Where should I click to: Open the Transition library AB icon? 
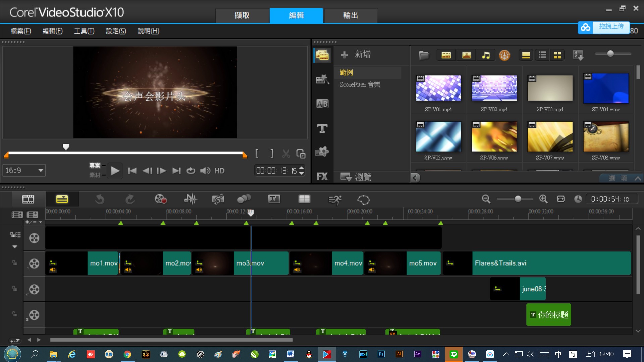tap(322, 104)
